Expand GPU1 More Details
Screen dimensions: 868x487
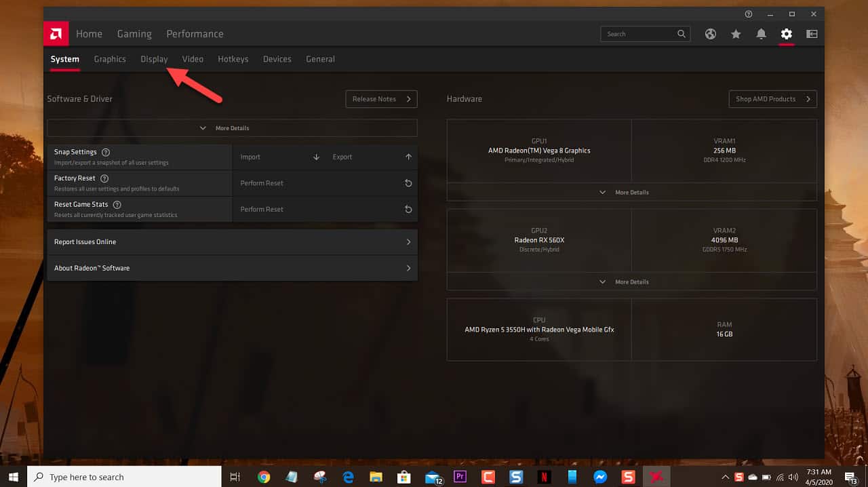click(632, 193)
